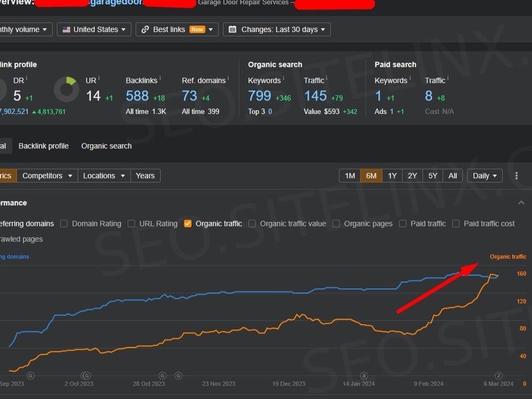This screenshot has height=399, width=532.
Task: Click the United States flag icon
Action: (66, 29)
